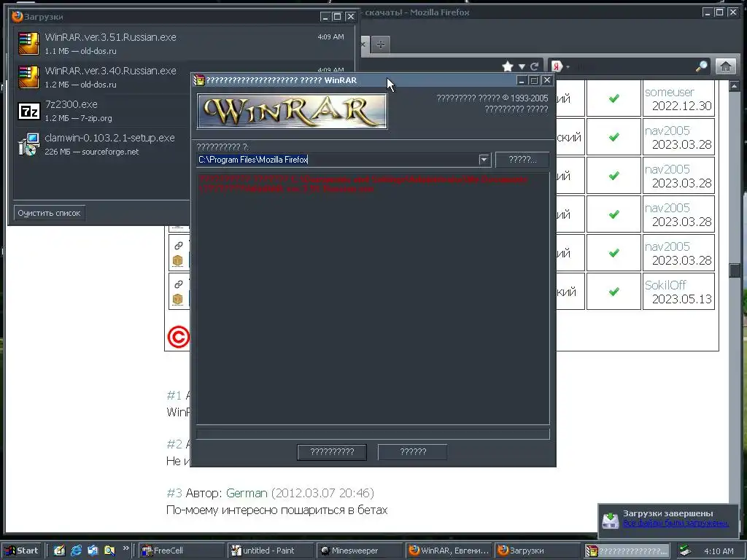Click the someuser author link

[669, 92]
